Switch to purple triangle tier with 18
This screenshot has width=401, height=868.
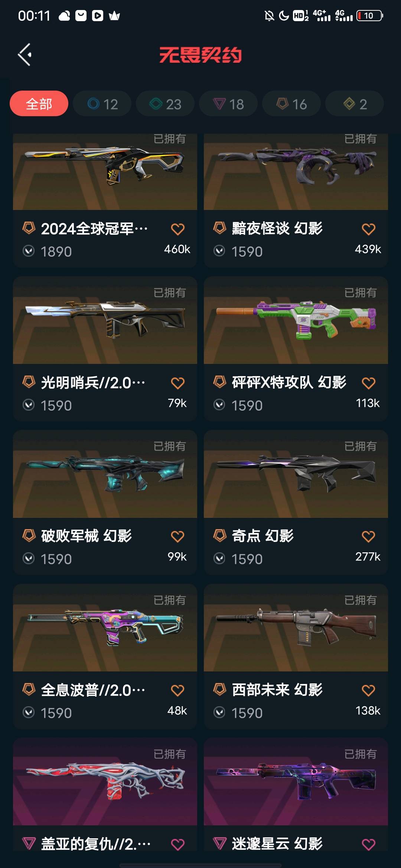pyautogui.click(x=228, y=103)
